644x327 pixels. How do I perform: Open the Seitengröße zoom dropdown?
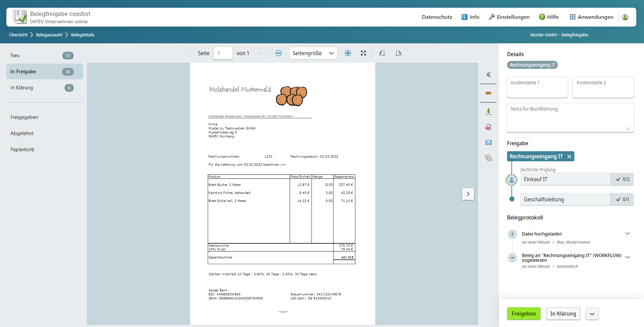point(313,53)
